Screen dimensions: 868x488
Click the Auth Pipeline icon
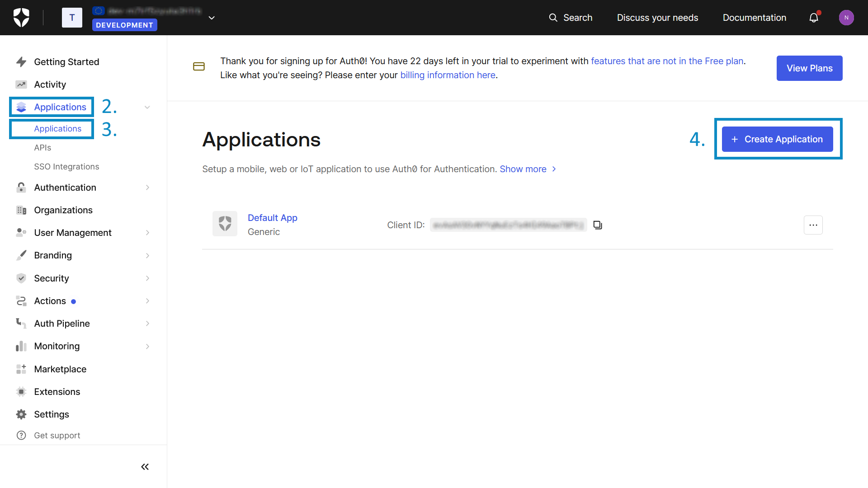point(21,324)
